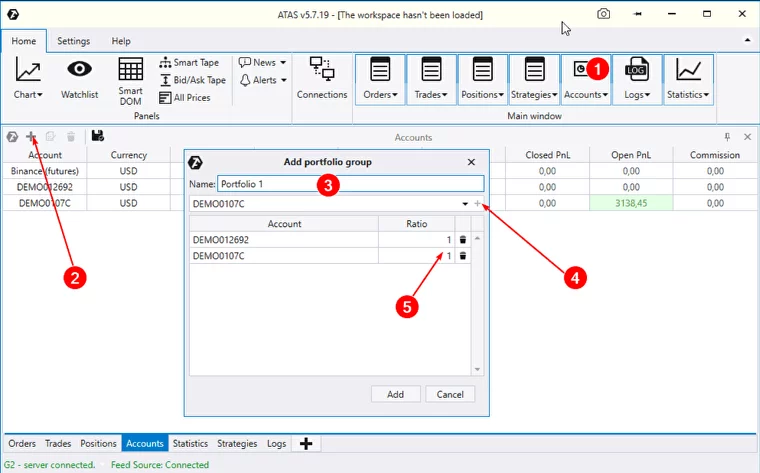Screen dimensions: 760x473
Task: Open the Orders dropdown menu
Action: click(x=380, y=79)
